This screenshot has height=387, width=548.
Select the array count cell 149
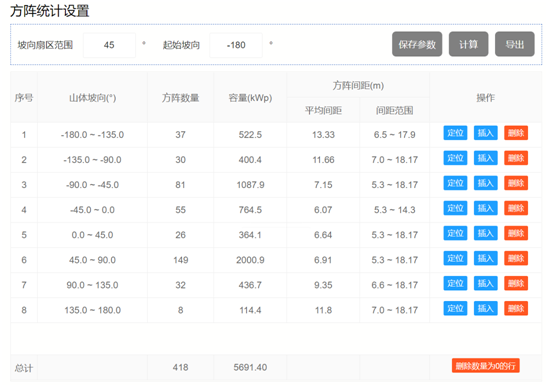coord(181,260)
